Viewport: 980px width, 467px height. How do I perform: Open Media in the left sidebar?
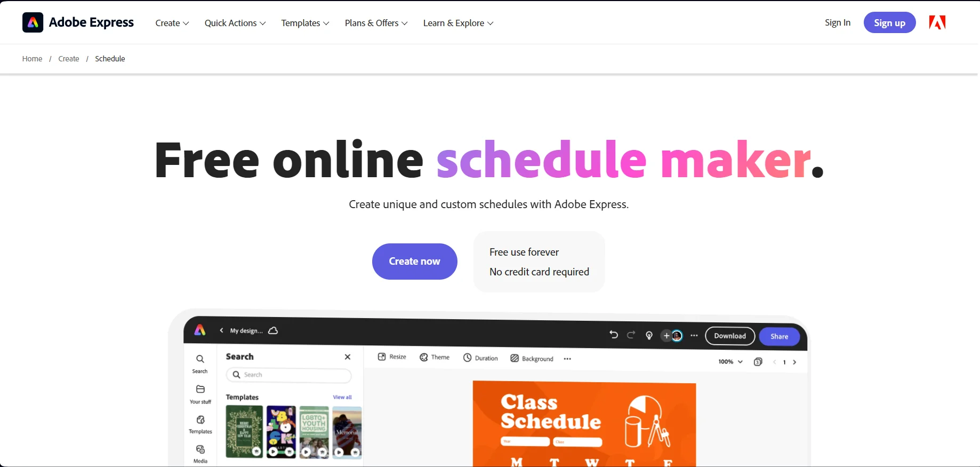(x=200, y=454)
